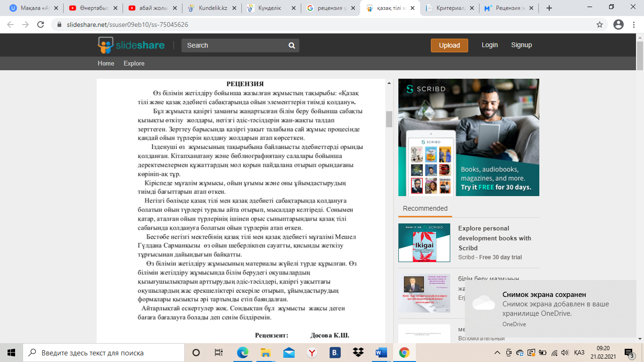Reload the page with the refresh icon
Screen dimensions: 644x362
tap(41, 25)
